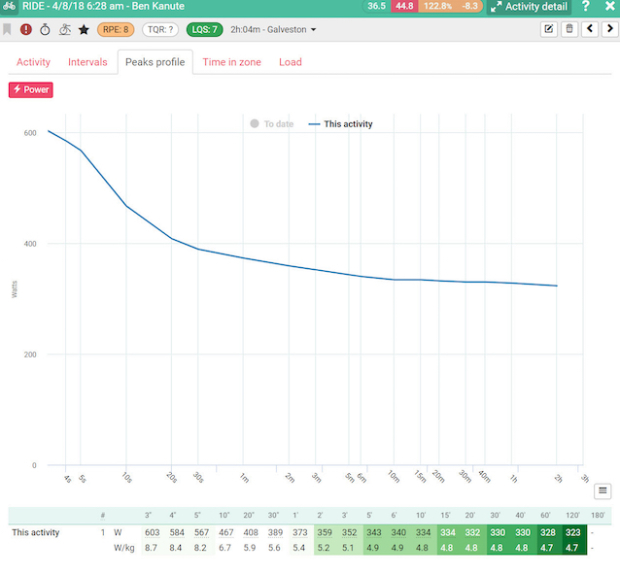Expand the Activity detail view
Viewport: 620px width, 574px height.
click(x=529, y=7)
